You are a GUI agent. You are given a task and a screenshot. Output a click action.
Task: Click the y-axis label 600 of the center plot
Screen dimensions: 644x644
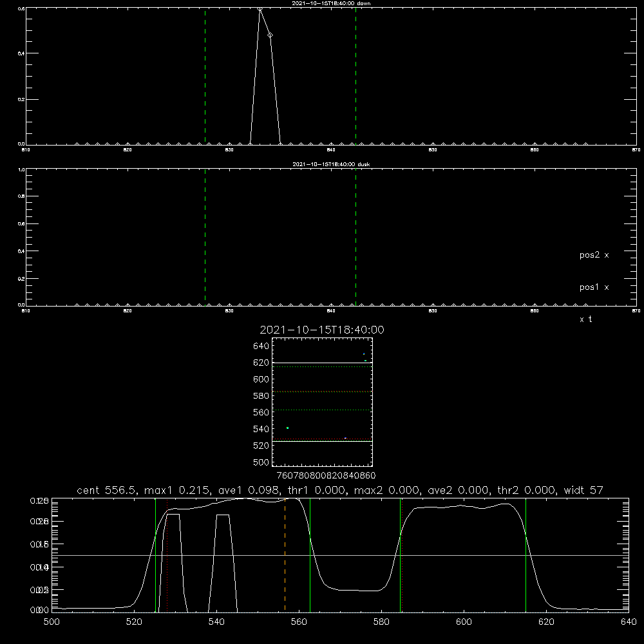[261, 379]
